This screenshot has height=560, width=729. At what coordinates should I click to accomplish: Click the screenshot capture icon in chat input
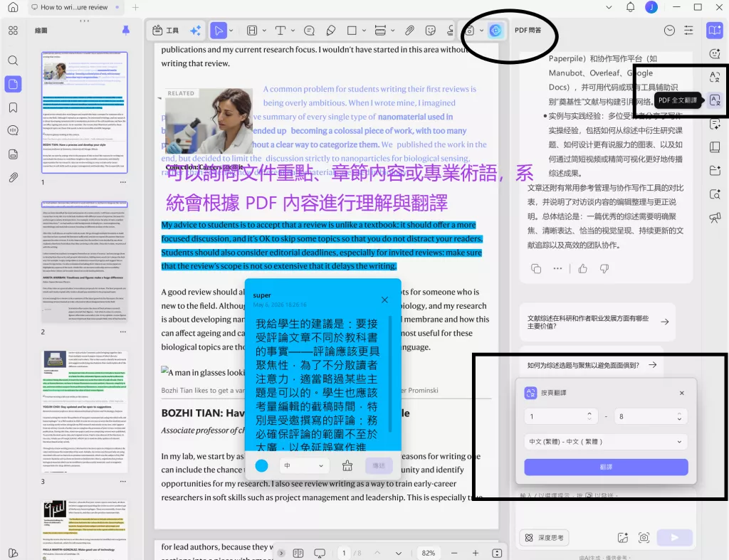[644, 538]
